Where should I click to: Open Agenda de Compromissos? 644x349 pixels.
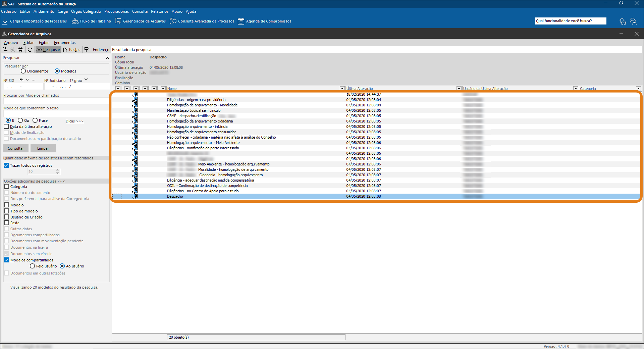(x=265, y=21)
